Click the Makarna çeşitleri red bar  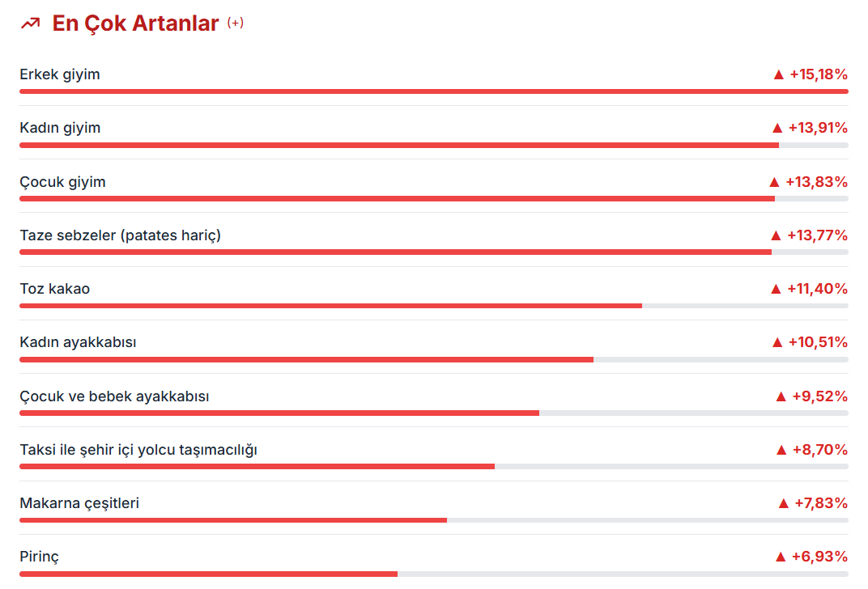pos(233,519)
